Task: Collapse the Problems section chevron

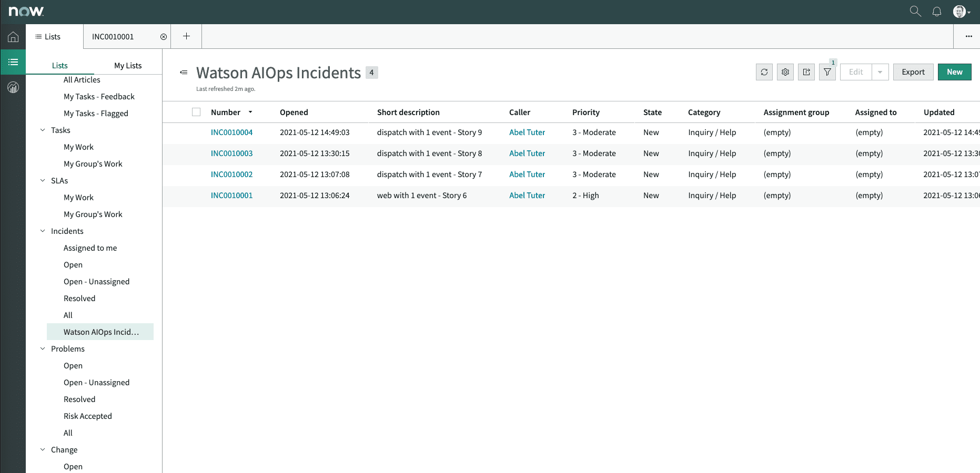Action: tap(43, 348)
